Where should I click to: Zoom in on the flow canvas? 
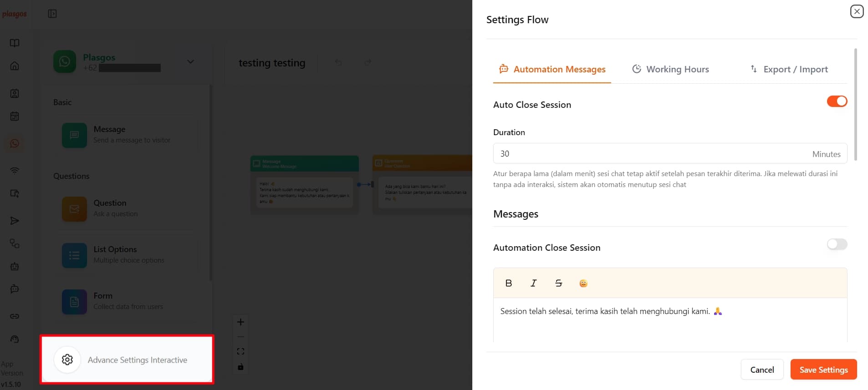click(x=240, y=322)
